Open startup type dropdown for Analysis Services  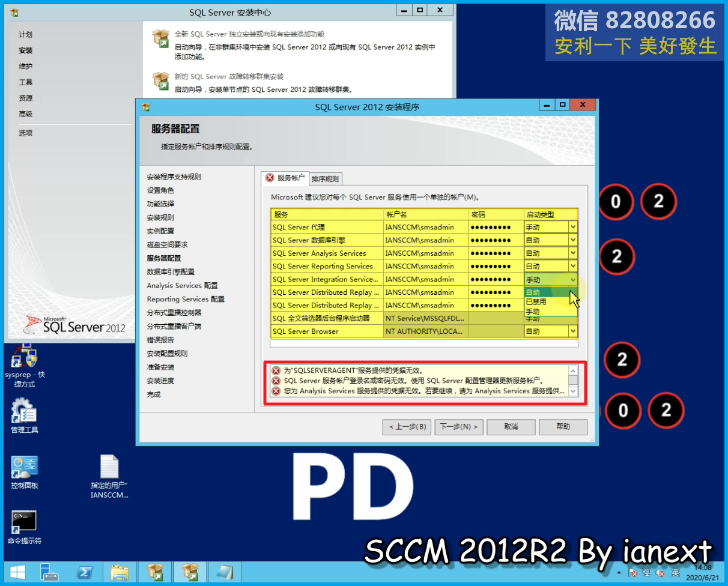(573, 253)
